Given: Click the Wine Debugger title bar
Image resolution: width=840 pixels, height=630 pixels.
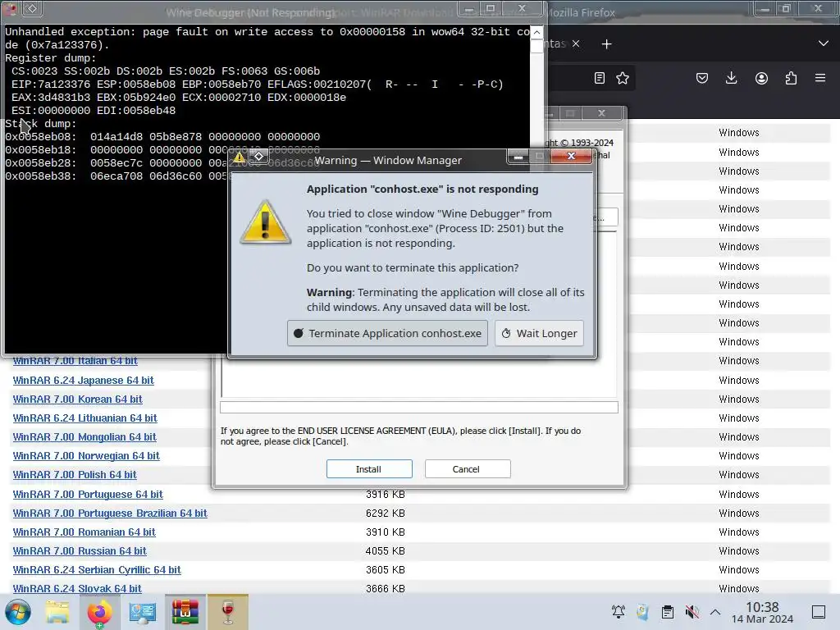Looking at the screenshot, I should [250, 11].
